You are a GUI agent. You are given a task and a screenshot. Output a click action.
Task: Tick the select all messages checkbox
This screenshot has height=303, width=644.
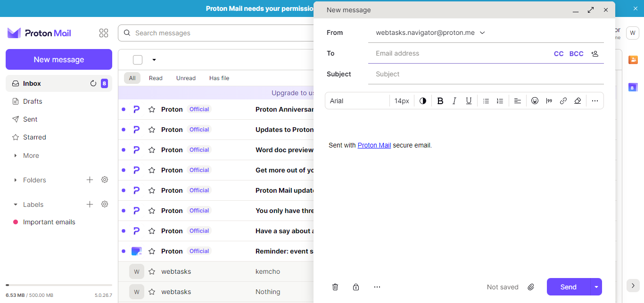pos(138,60)
